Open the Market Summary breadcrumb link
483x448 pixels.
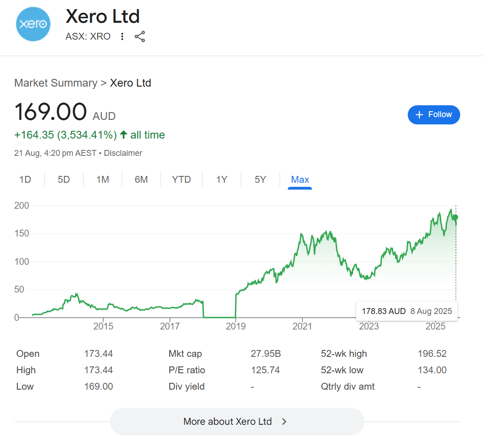[56, 83]
